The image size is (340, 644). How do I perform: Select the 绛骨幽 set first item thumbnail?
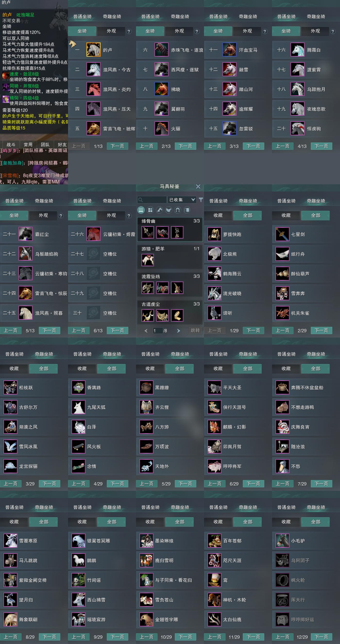click(x=147, y=232)
